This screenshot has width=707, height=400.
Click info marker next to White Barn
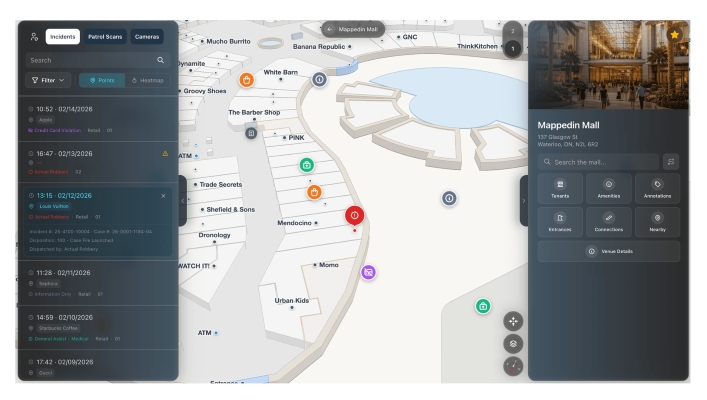click(319, 80)
